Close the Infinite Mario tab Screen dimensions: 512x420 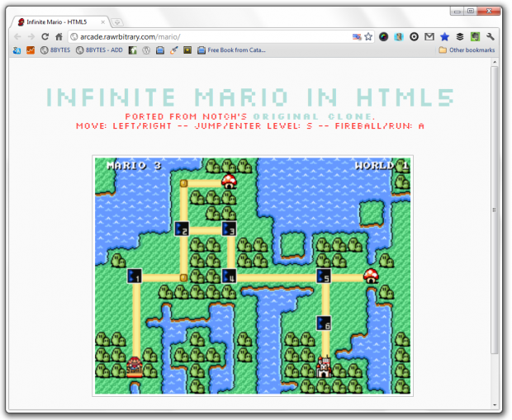[x=103, y=21]
